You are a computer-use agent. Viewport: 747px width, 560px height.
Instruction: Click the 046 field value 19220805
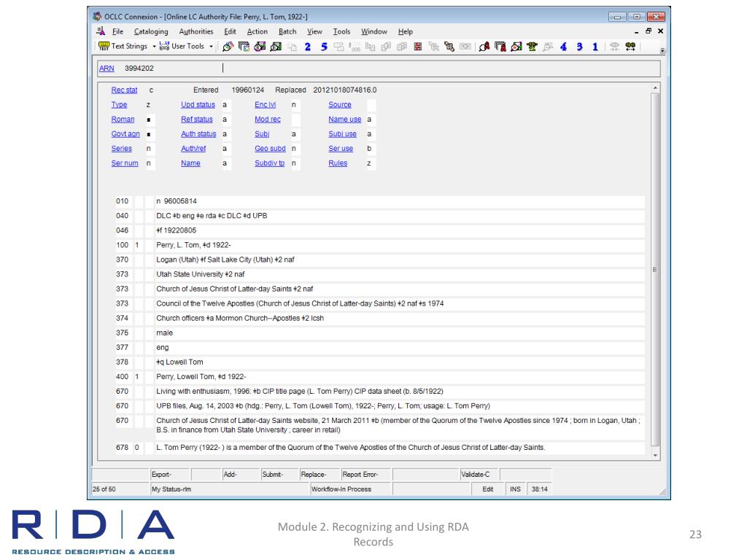point(399,230)
